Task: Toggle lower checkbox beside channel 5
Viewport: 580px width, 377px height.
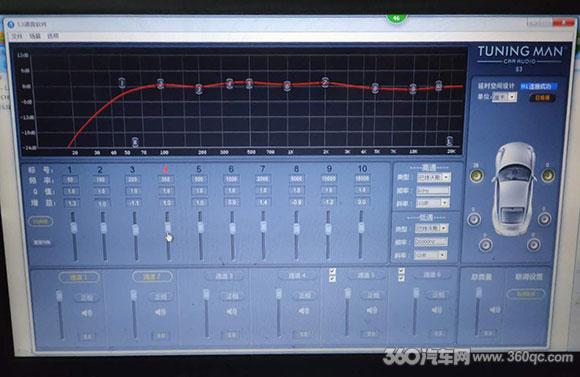Action: [x=332, y=279]
